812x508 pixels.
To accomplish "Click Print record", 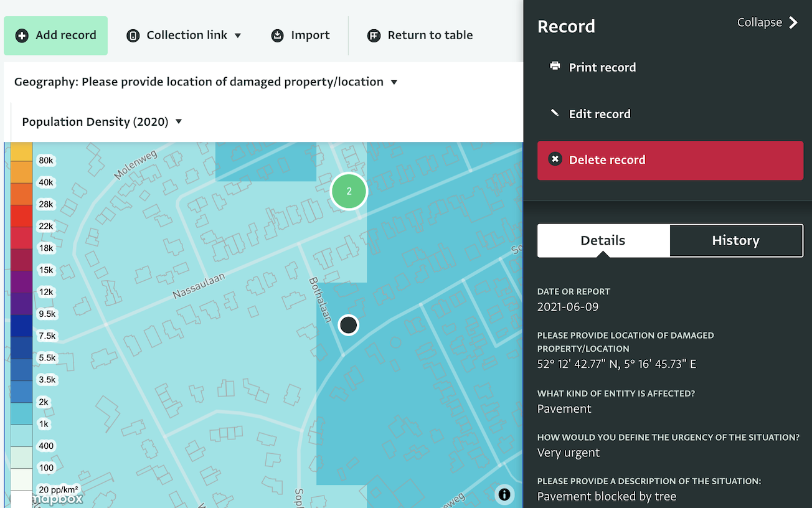I will coord(602,67).
